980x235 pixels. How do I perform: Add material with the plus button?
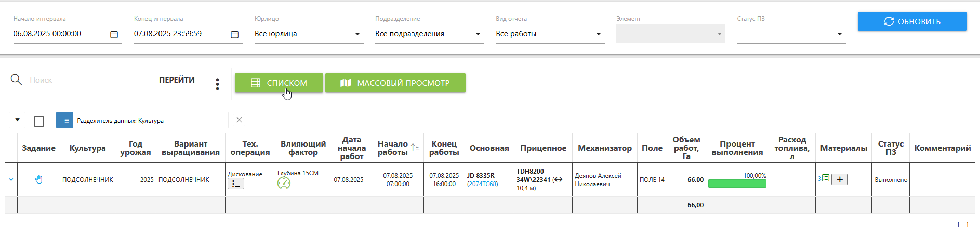tap(840, 179)
